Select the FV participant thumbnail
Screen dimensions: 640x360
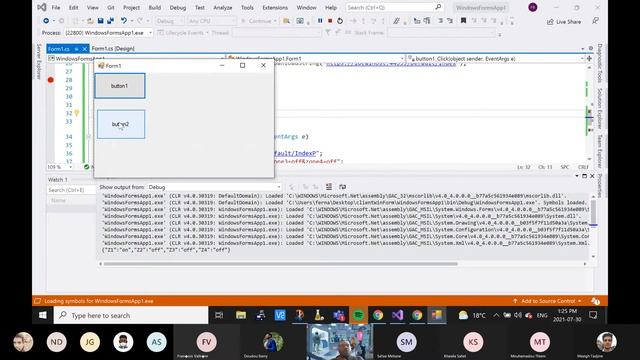point(206,342)
